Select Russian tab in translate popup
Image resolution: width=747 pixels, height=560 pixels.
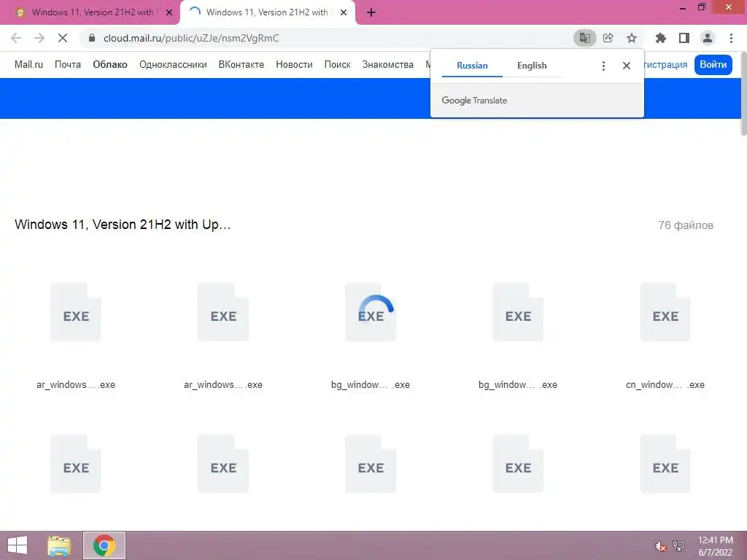point(472,66)
